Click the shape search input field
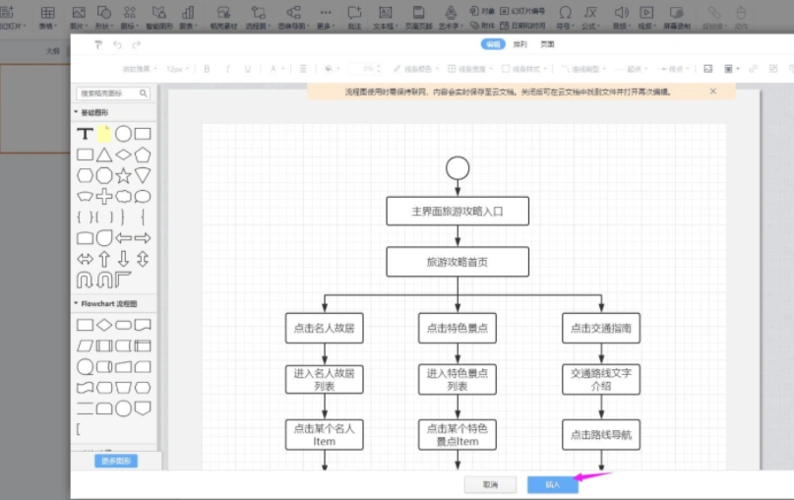Screen dimensions: 794x500 coord(108,93)
